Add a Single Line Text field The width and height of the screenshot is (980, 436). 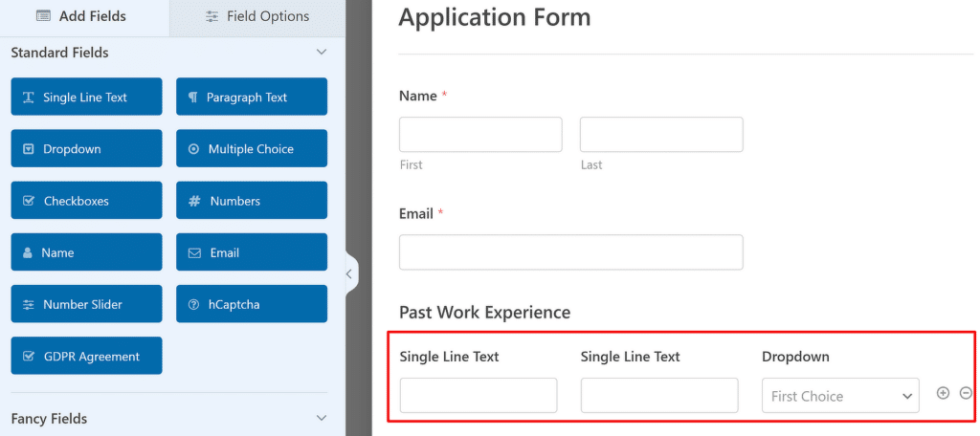86,97
